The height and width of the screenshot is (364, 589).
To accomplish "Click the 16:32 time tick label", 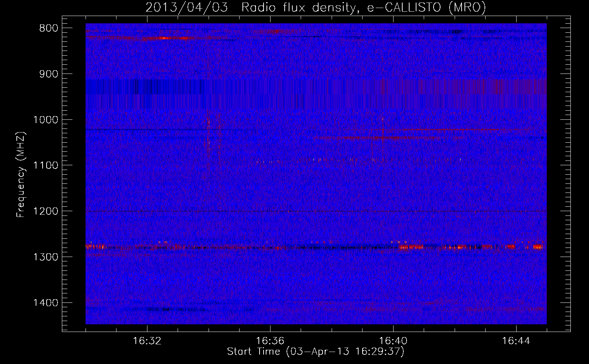I will pyautogui.click(x=147, y=341).
